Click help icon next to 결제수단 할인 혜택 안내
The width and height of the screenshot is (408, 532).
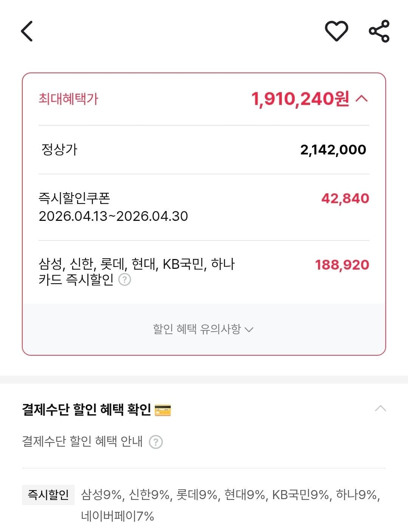(x=156, y=442)
